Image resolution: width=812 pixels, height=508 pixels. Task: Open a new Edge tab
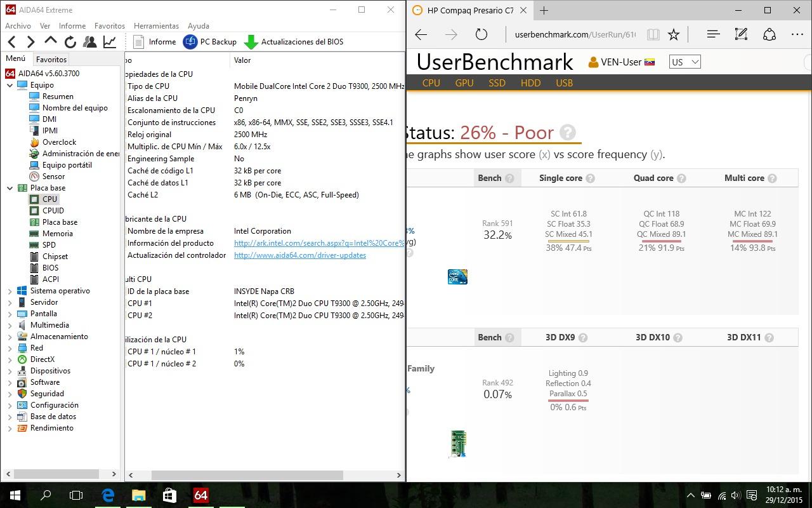544,10
